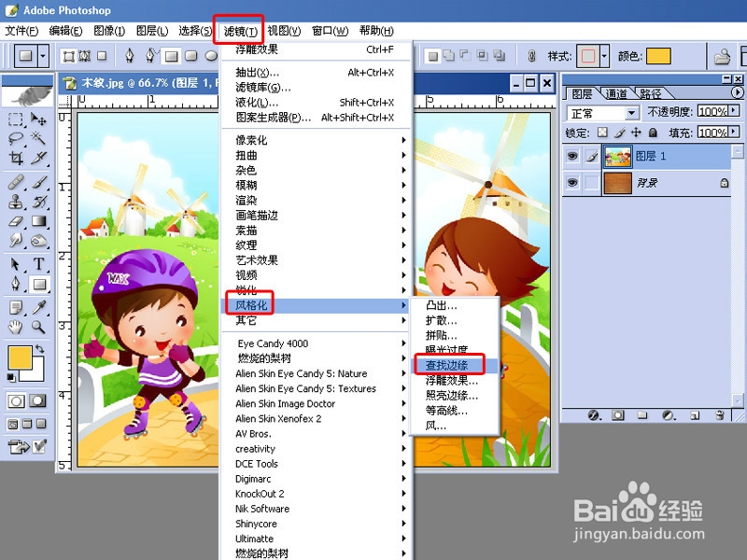Select the Eyedropper tool
This screenshot has height=560, width=747.
pyautogui.click(x=38, y=308)
